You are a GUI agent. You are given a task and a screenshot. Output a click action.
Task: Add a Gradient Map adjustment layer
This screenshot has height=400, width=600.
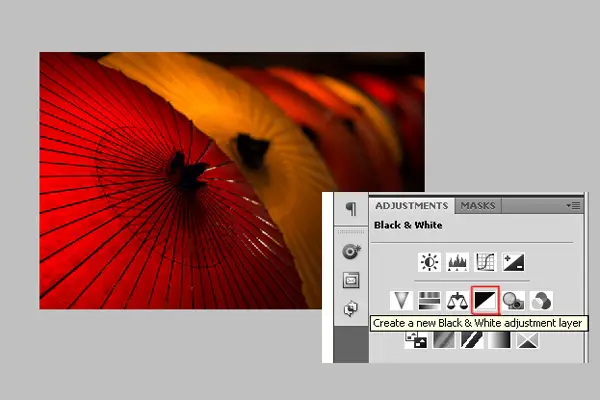(498, 341)
